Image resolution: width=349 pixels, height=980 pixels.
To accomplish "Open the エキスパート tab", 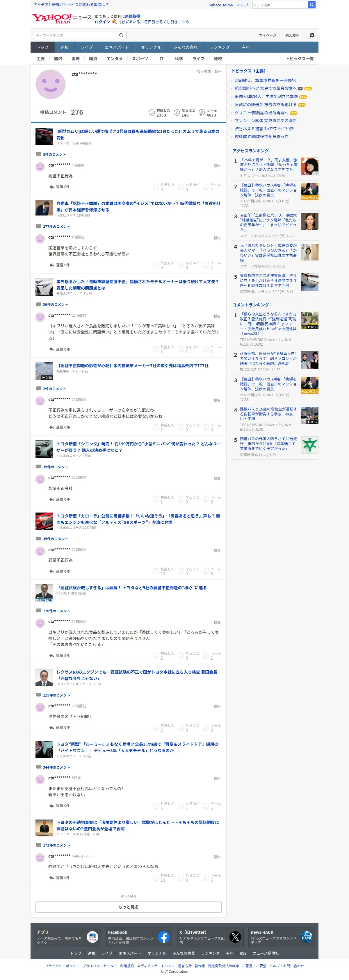I will tap(117, 47).
